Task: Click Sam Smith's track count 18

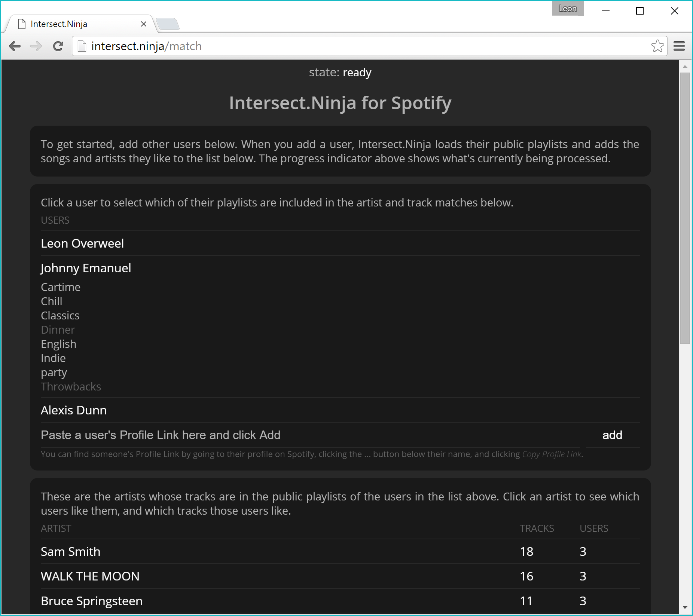Action: pos(526,552)
